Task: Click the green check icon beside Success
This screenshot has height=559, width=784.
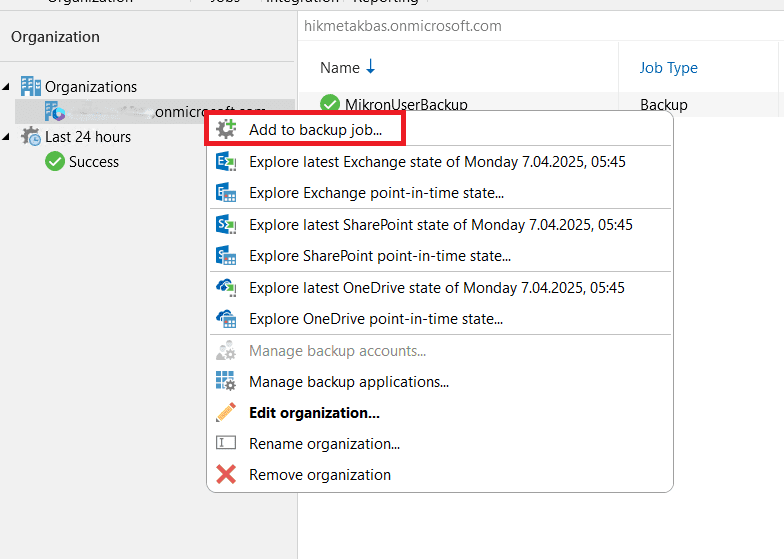Action: point(54,162)
